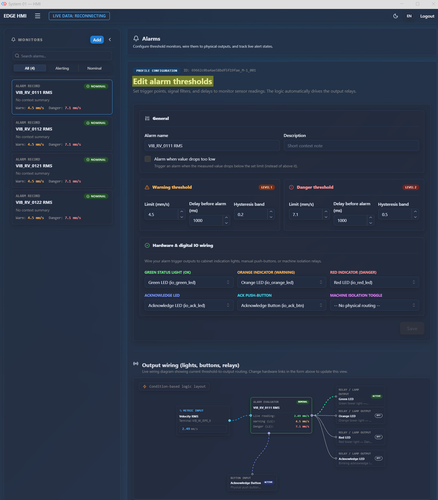Click the Description input field
The width and height of the screenshot is (438, 500).
(351, 146)
